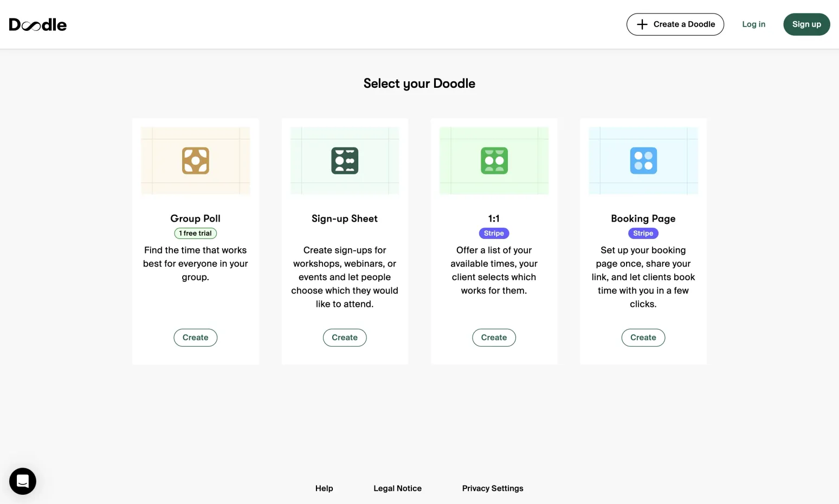Viewport: 839px width, 504px height.
Task: Click the blue Booking Page icon
Action: 643,160
